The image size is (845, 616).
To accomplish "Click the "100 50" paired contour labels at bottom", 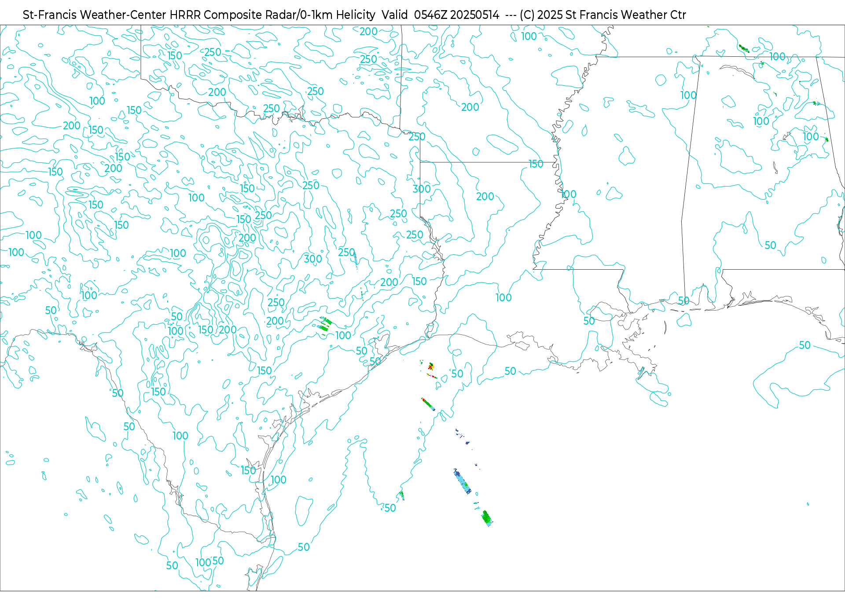I will (x=209, y=562).
